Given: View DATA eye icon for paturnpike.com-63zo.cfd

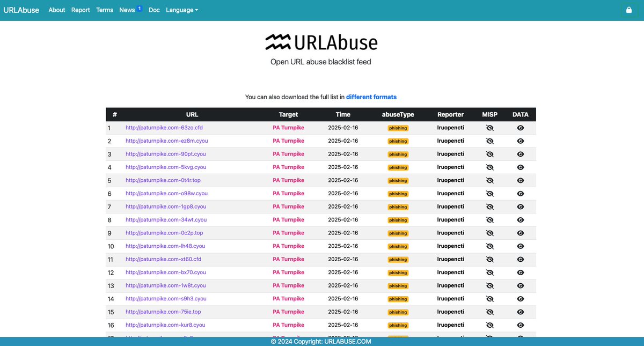Looking at the screenshot, I should click(520, 128).
